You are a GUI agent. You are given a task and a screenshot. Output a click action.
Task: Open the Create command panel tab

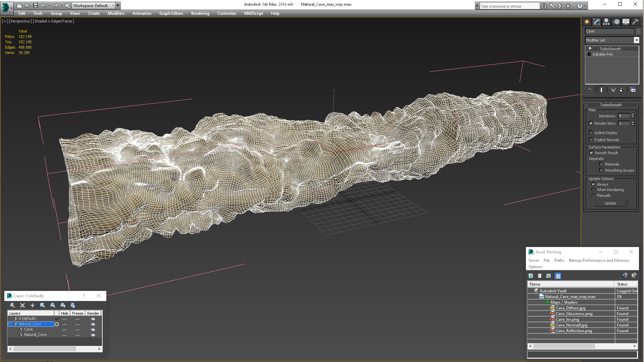[587, 22]
